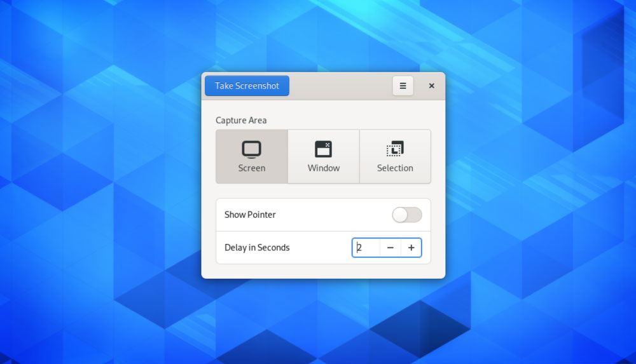Click the empty area of the header bar
636x364 pixels.
[341, 86]
